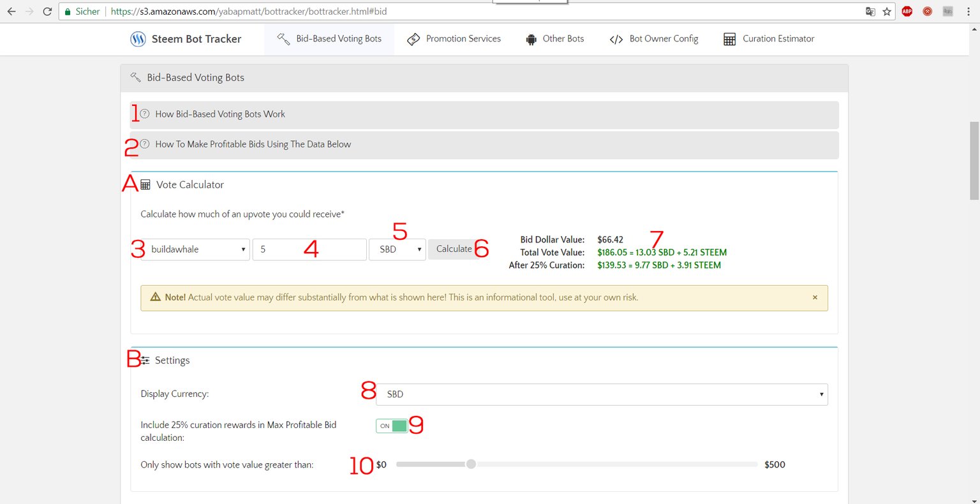Click the Curation Estimator calculator icon

[729, 40]
